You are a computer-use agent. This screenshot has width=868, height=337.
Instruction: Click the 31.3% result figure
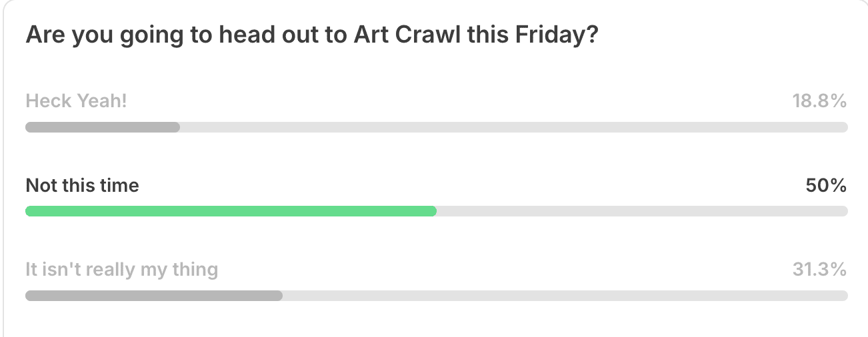(819, 270)
